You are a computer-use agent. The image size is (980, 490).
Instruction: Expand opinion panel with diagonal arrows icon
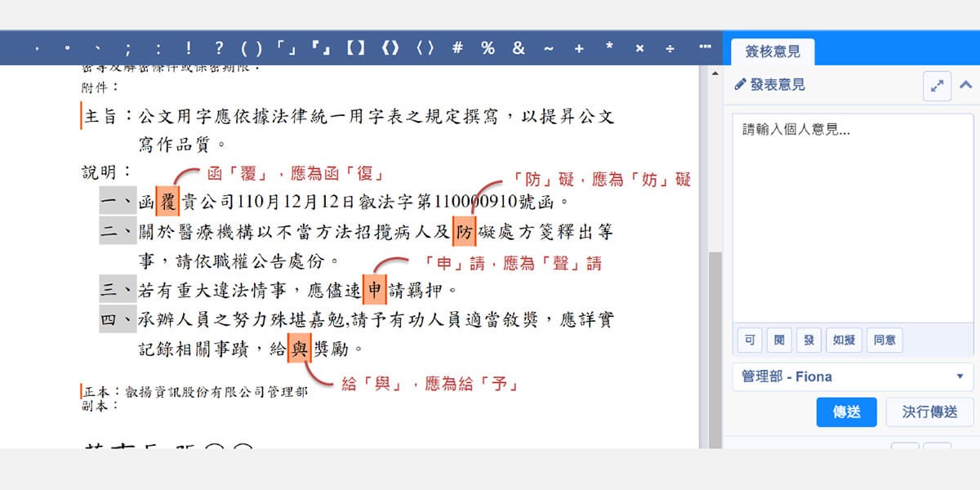pyautogui.click(x=937, y=85)
